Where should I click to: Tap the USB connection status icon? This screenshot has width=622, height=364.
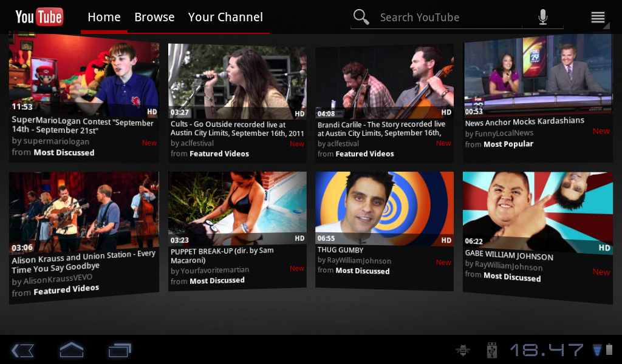coord(491,350)
